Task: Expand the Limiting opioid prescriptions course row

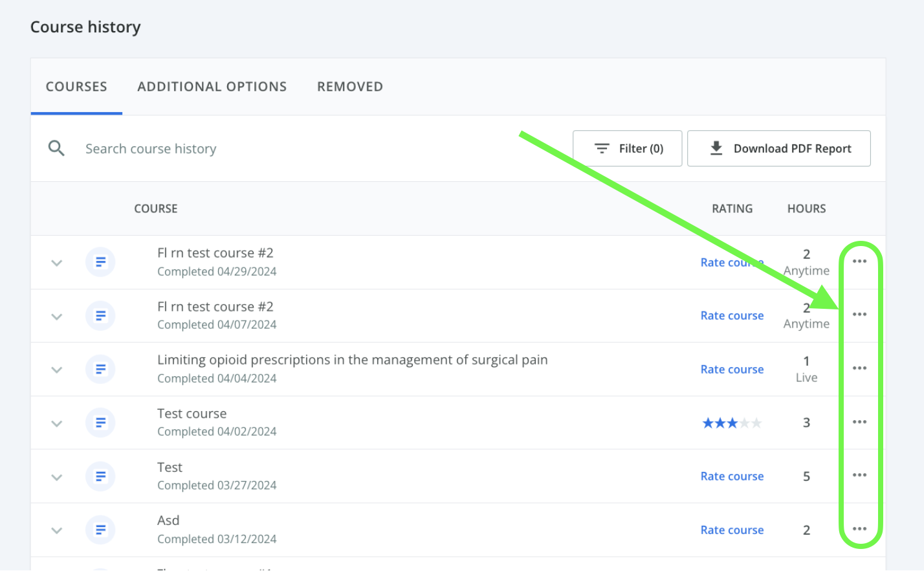Action: (x=57, y=370)
